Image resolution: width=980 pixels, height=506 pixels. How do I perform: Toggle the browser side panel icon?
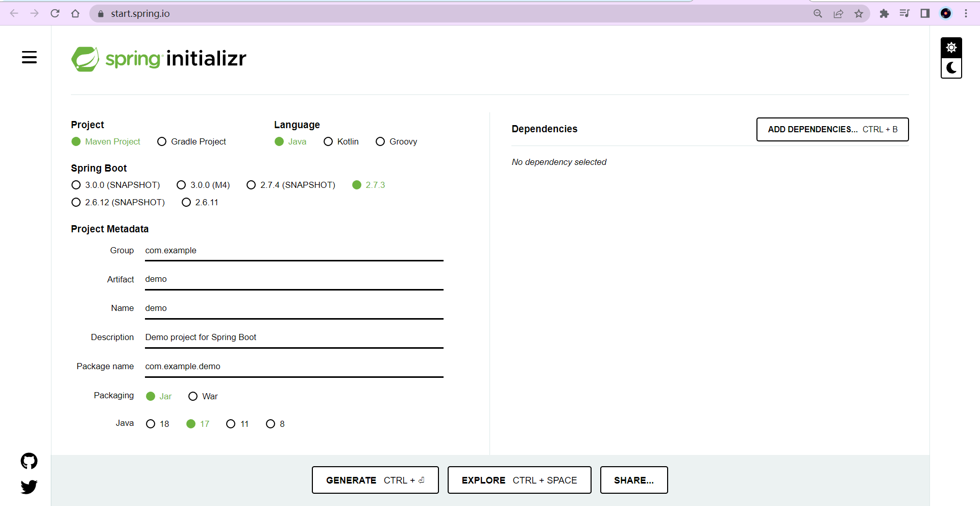[925, 13]
